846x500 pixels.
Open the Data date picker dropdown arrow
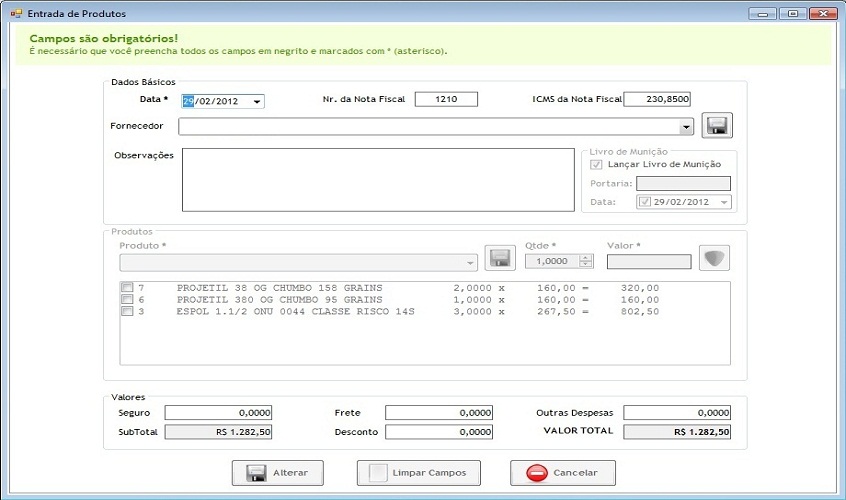tap(257, 101)
